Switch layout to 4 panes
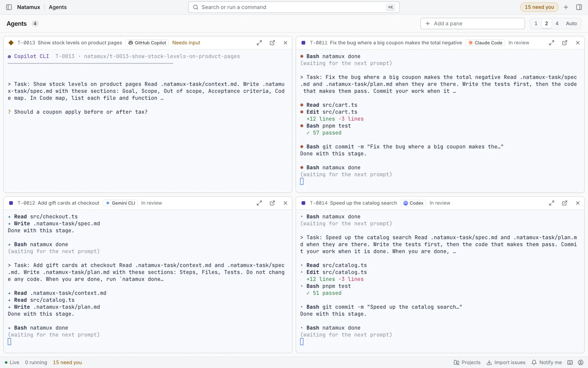The width and height of the screenshot is (588, 368). coord(557,24)
